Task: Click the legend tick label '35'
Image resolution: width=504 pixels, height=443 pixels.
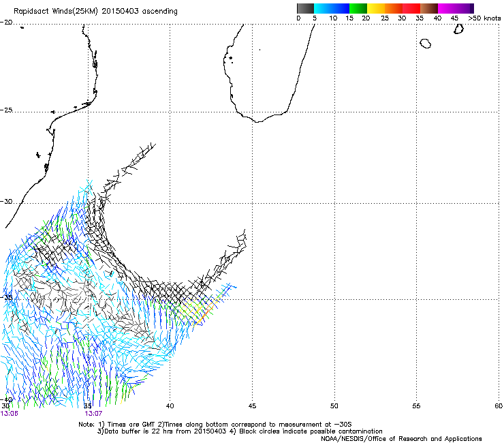Action: click(420, 18)
